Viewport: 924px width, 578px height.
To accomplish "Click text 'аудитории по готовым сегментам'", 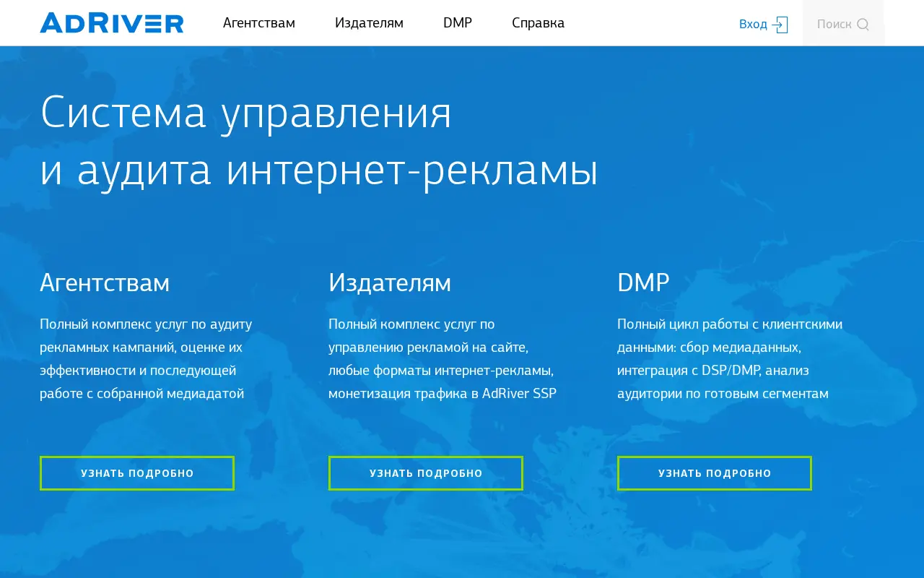I will [x=723, y=394].
